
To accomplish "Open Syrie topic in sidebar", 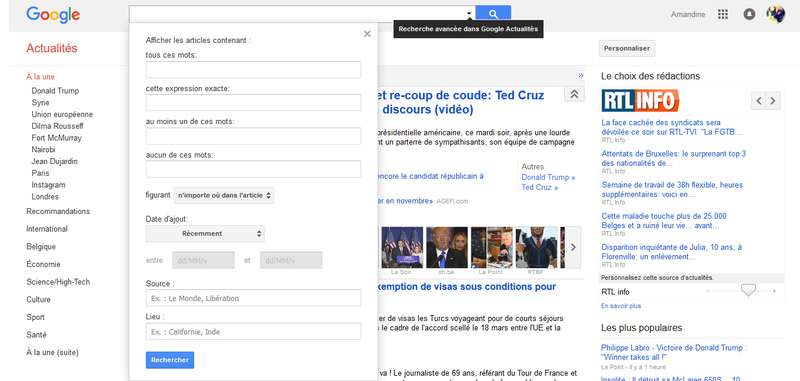I will [x=40, y=103].
